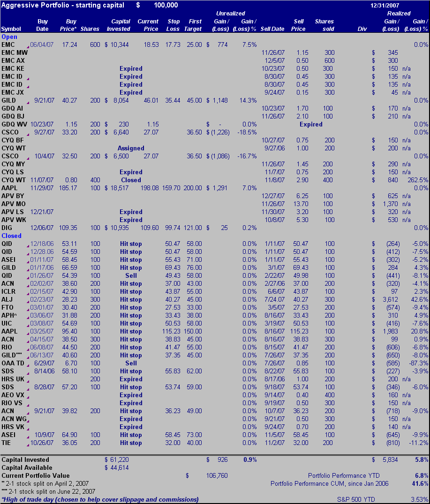Screen dimensions: 430x504
Task: Click the blue Open section label
Action: click(9, 37)
